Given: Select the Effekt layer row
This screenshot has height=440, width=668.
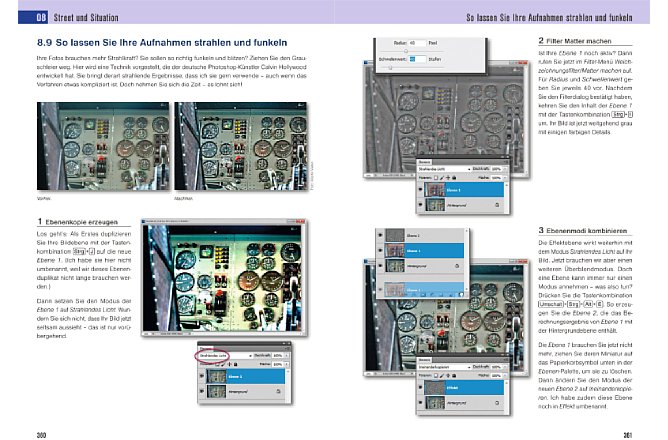Looking at the screenshot, I should pyautogui.click(x=464, y=388).
